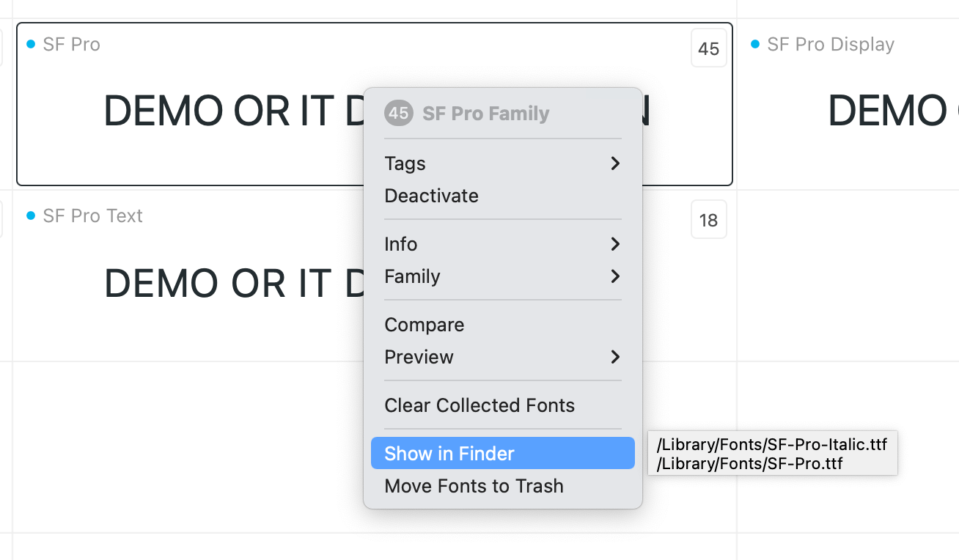Select Compare in the context menu
The width and height of the screenshot is (959, 560).
[424, 325]
